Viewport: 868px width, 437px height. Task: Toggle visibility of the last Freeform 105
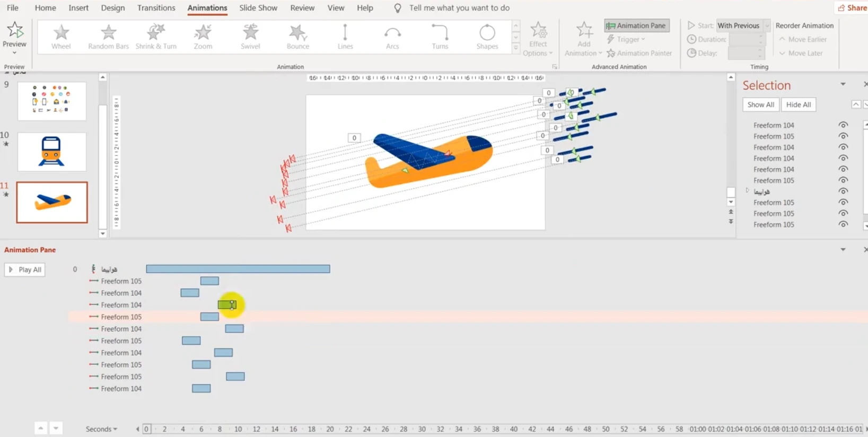(x=843, y=224)
